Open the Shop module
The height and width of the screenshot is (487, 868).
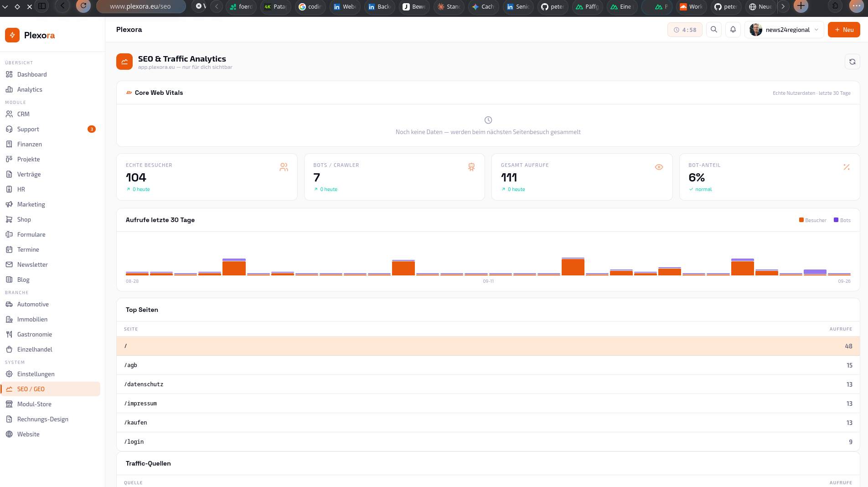[50, 219]
